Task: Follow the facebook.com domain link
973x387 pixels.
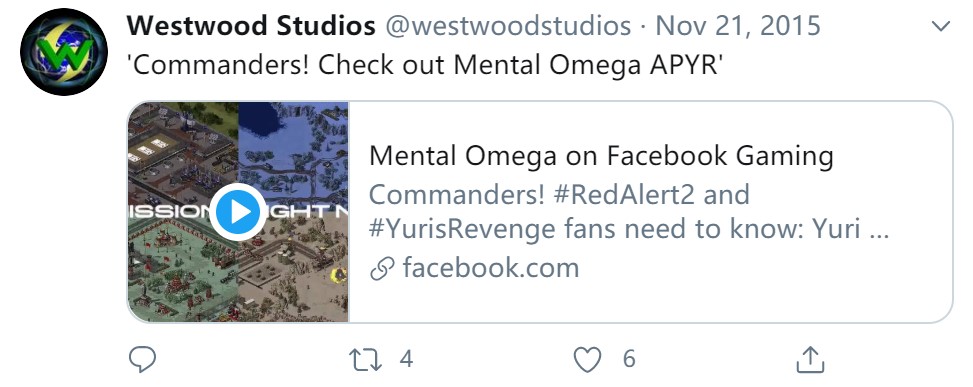Action: [x=491, y=268]
